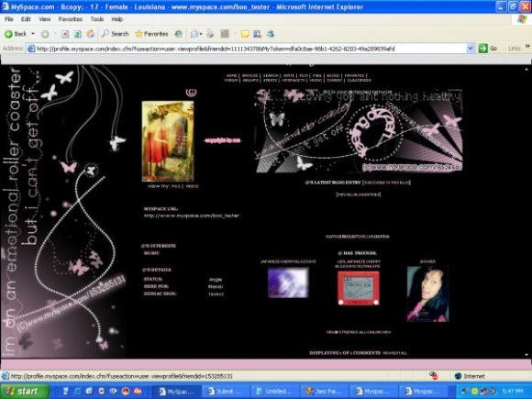Open the Booger friend photo thumbnail

pos(427,294)
